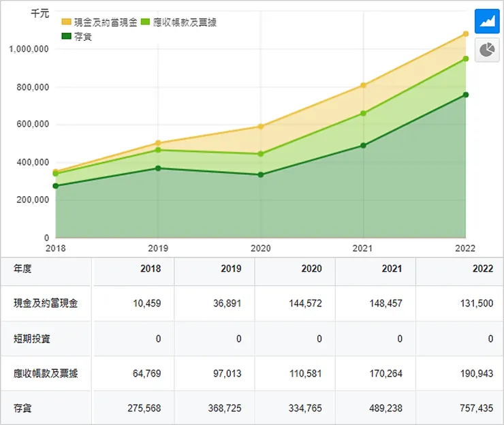Click the cash value 36,891

click(x=227, y=303)
